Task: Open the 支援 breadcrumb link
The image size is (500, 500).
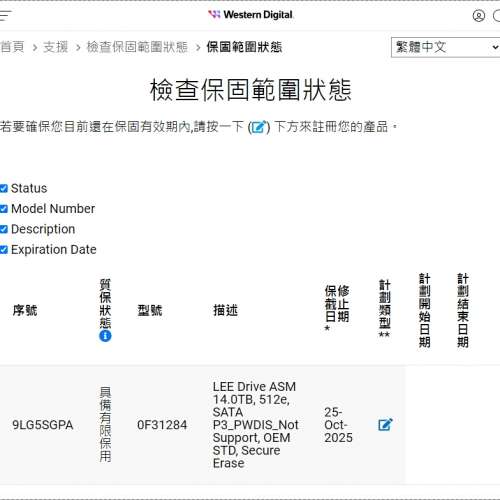Action: [x=56, y=47]
